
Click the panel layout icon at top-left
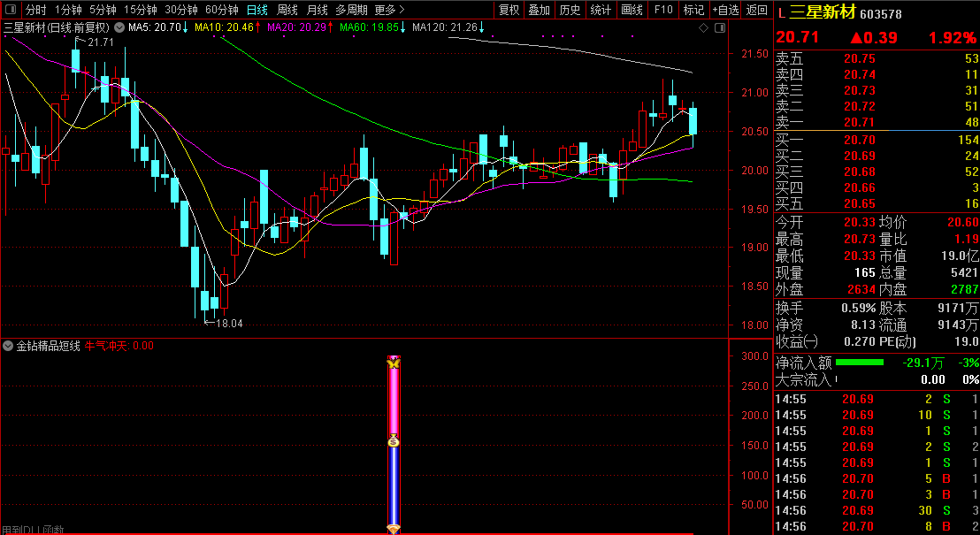[11, 11]
